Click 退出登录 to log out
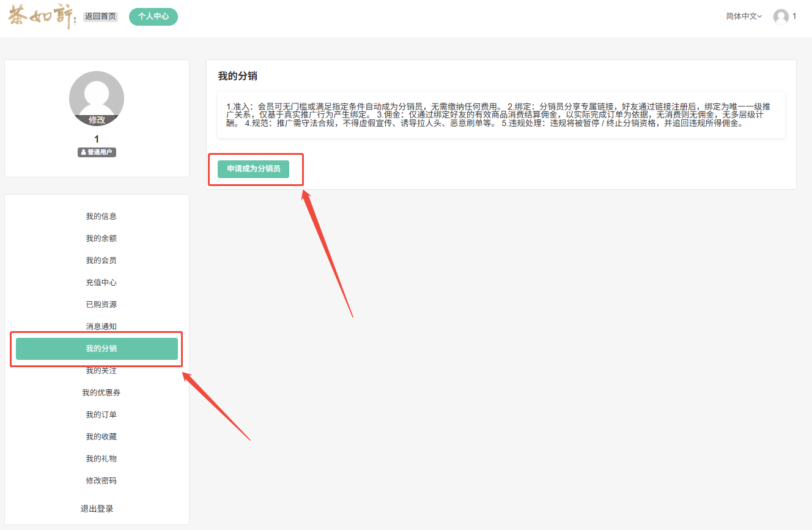Image resolution: width=812 pixels, height=530 pixels. tap(97, 509)
